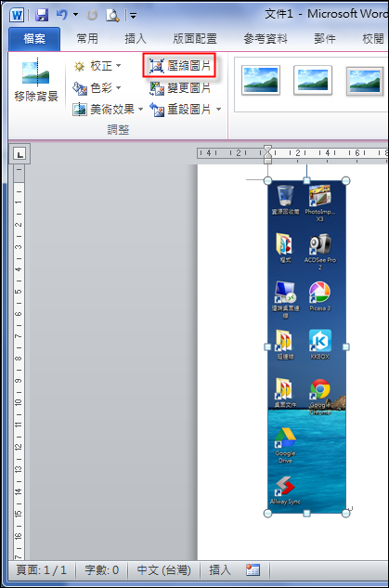Click the Word application icon in title bar

coord(18,15)
